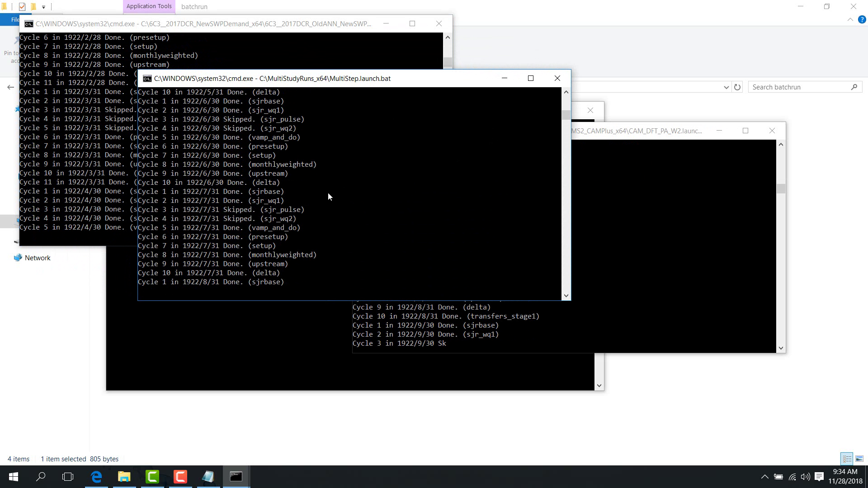Expand the Explorer ribbon chevron
The width and height of the screenshot is (868, 488).
tap(850, 19)
